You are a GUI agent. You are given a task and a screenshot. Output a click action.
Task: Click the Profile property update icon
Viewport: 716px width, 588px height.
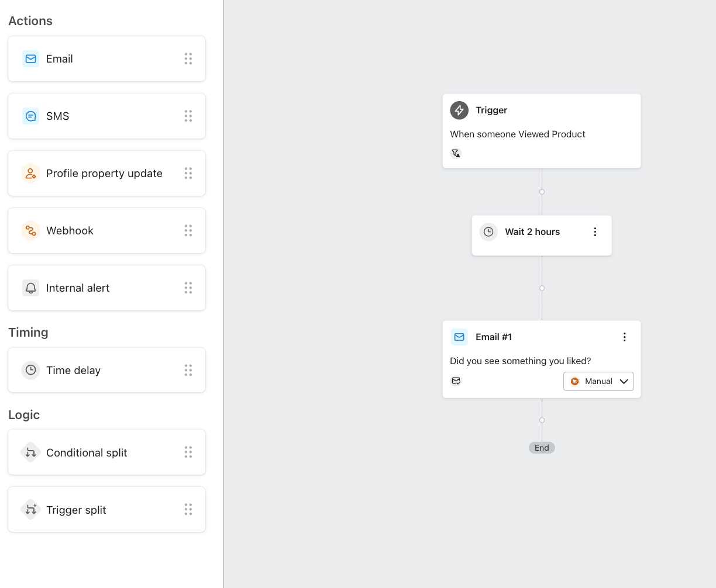click(30, 174)
